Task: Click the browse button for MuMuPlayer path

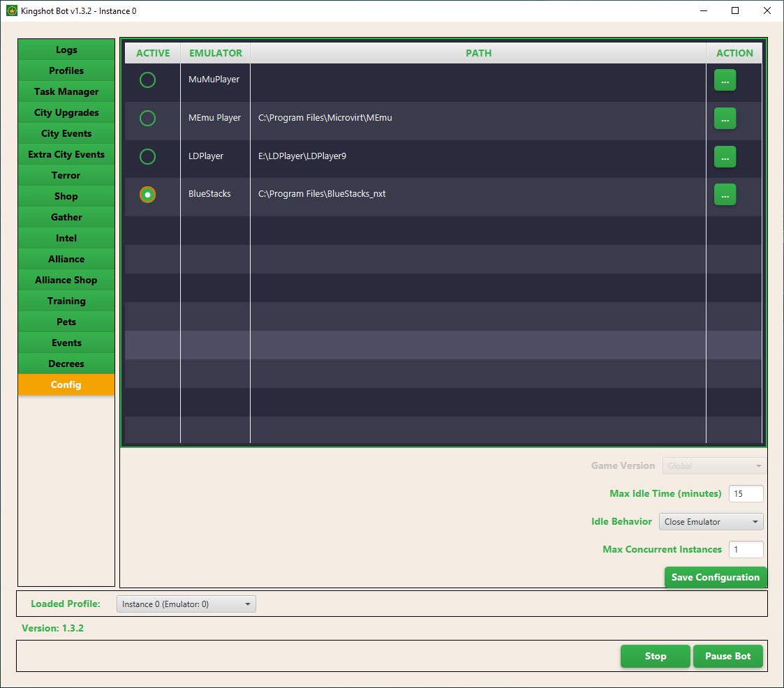Action: point(725,80)
